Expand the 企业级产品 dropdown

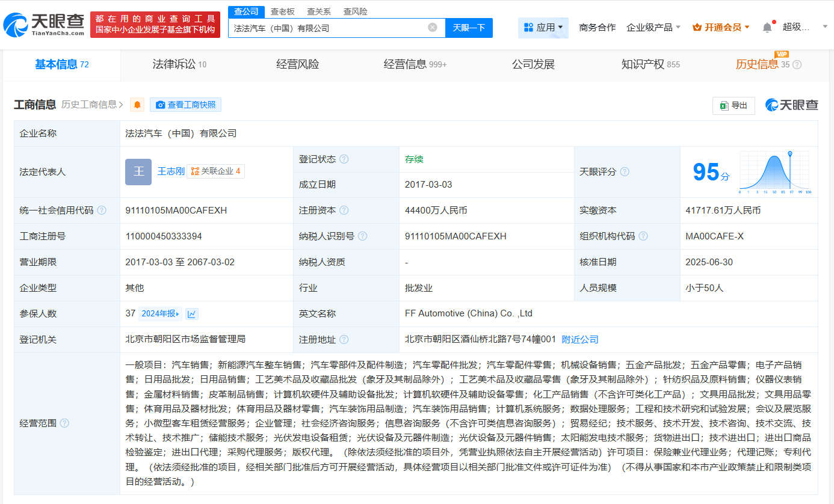point(653,28)
